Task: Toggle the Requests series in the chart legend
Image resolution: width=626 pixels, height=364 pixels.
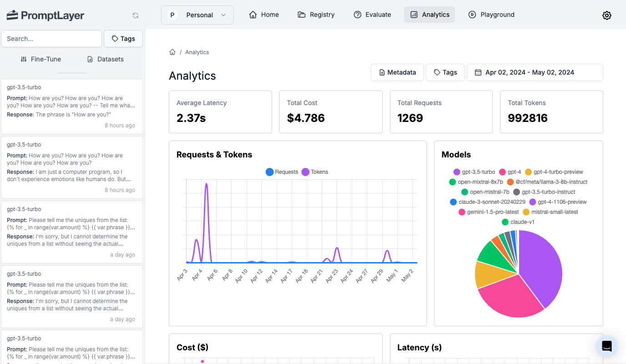Action: [282, 172]
